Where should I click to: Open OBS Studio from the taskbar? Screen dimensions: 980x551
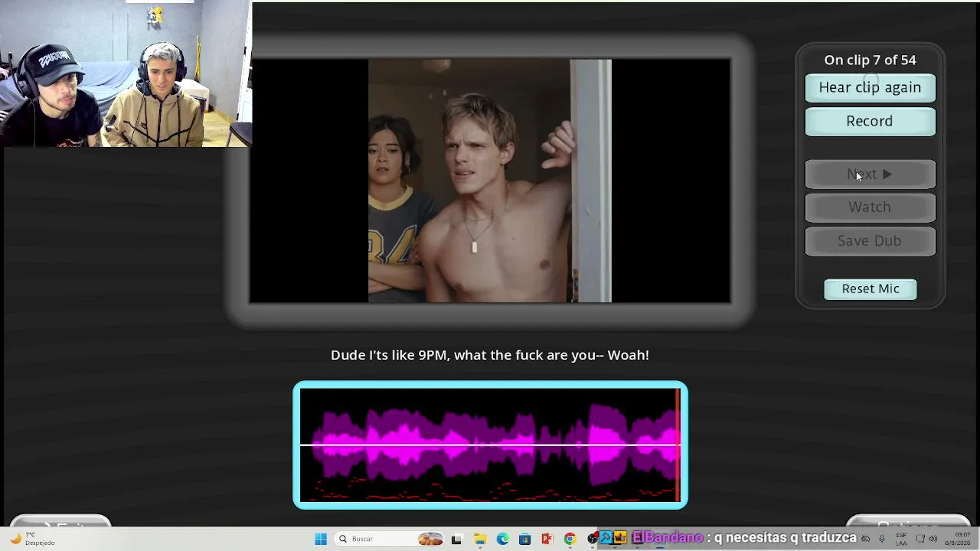pos(592,539)
